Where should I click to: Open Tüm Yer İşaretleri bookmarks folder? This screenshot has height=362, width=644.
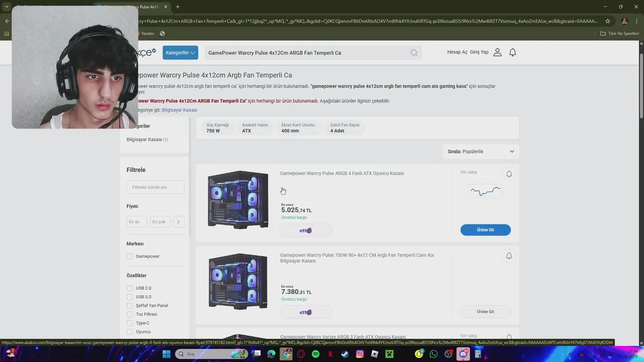coord(620,34)
